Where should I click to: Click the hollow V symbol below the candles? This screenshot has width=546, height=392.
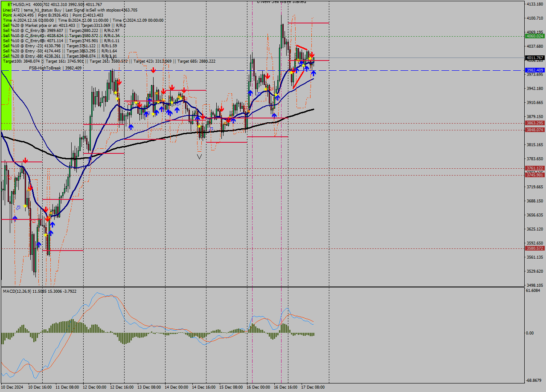(x=199, y=157)
